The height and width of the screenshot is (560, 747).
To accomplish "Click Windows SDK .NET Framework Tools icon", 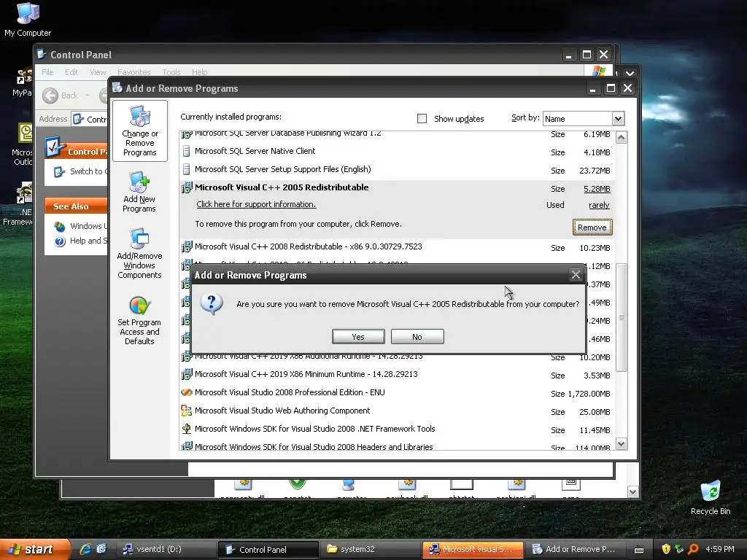I will pos(186,429).
